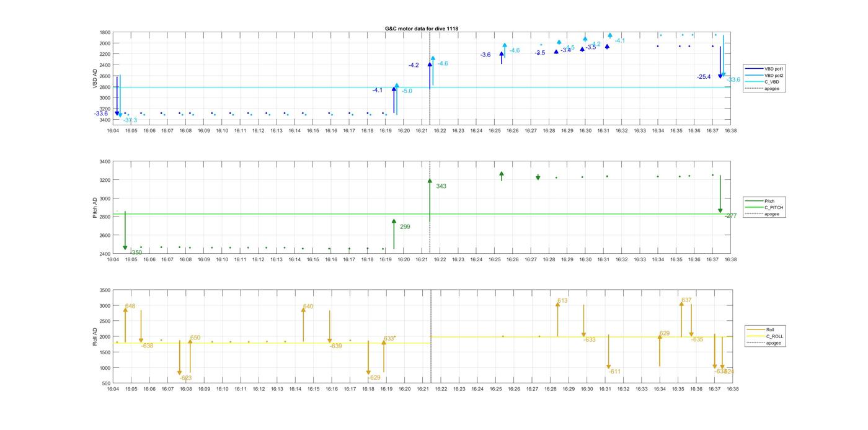868x430 pixels.
Task: Click the '-25.4' VBD data label
Action: 704,77
